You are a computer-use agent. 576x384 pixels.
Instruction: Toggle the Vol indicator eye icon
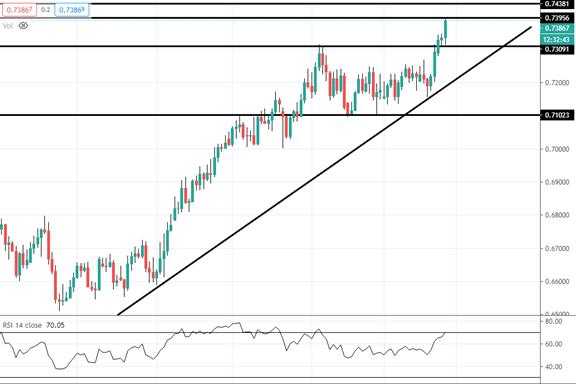(x=23, y=26)
